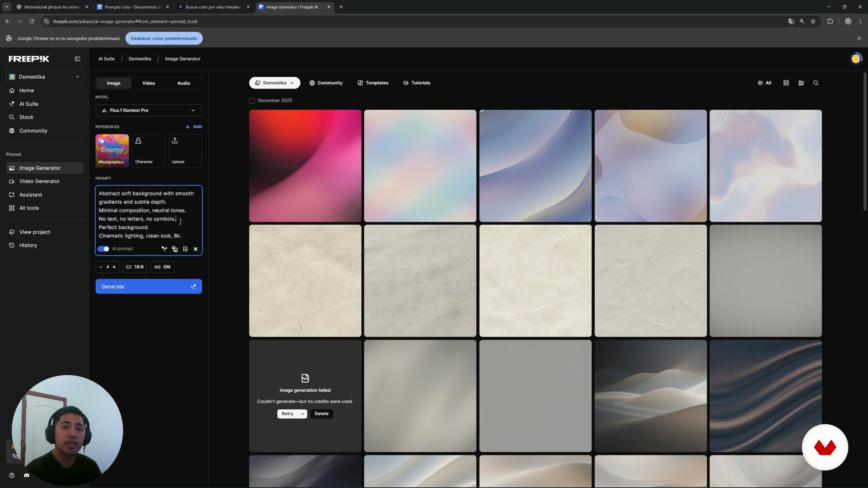Open History in the sidebar

coord(45,246)
